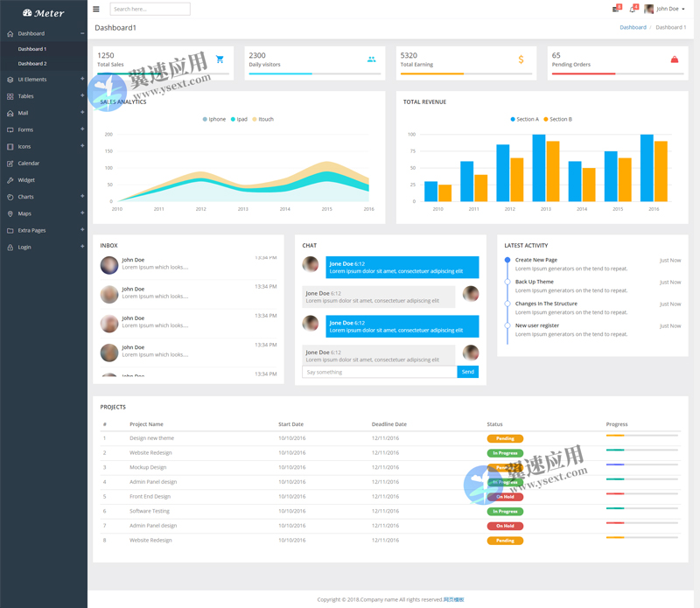Expand the Charts sidebar menu
The width and height of the screenshot is (700, 608).
tap(25, 197)
